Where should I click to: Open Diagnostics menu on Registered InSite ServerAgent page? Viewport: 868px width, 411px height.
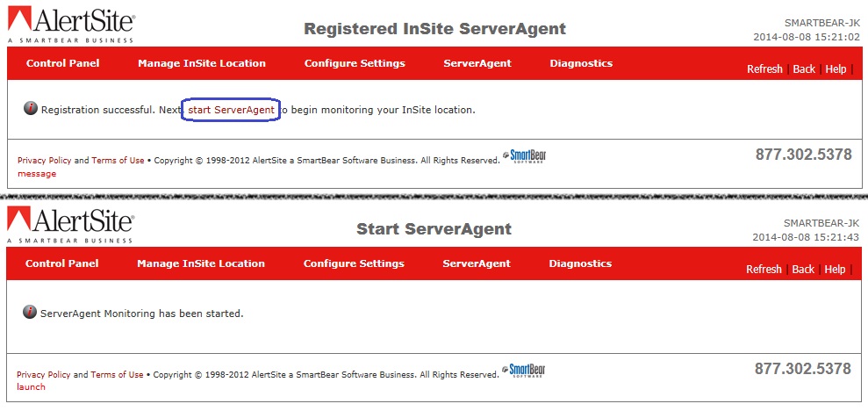[x=581, y=63]
